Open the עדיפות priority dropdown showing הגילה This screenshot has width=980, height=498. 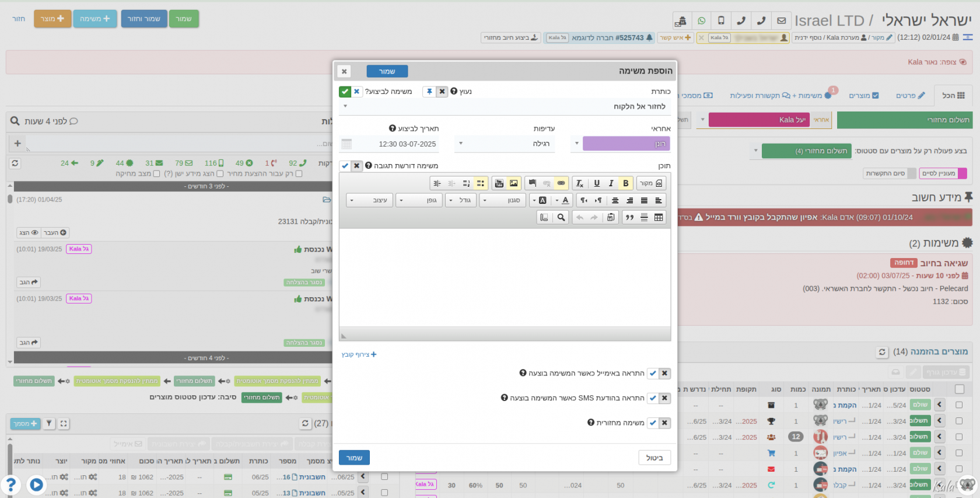coord(505,144)
